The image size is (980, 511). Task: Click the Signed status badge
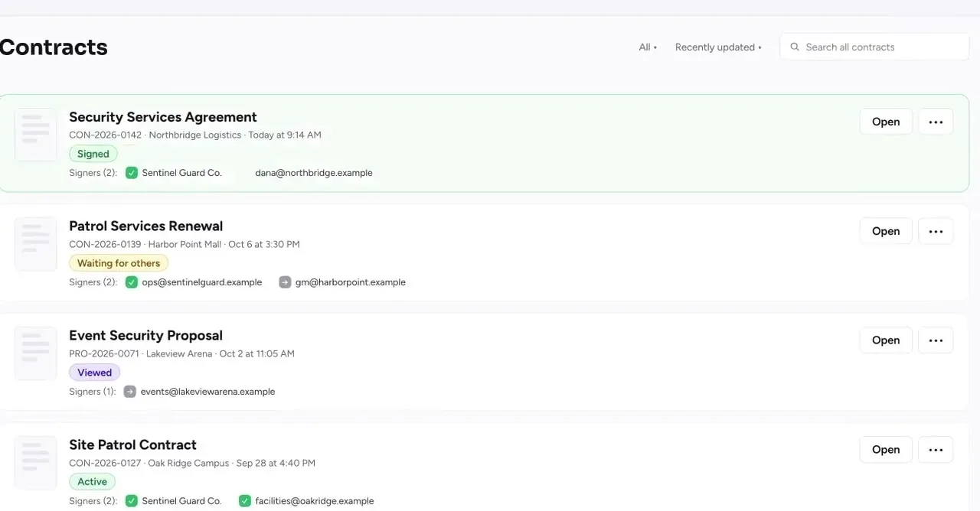click(93, 154)
